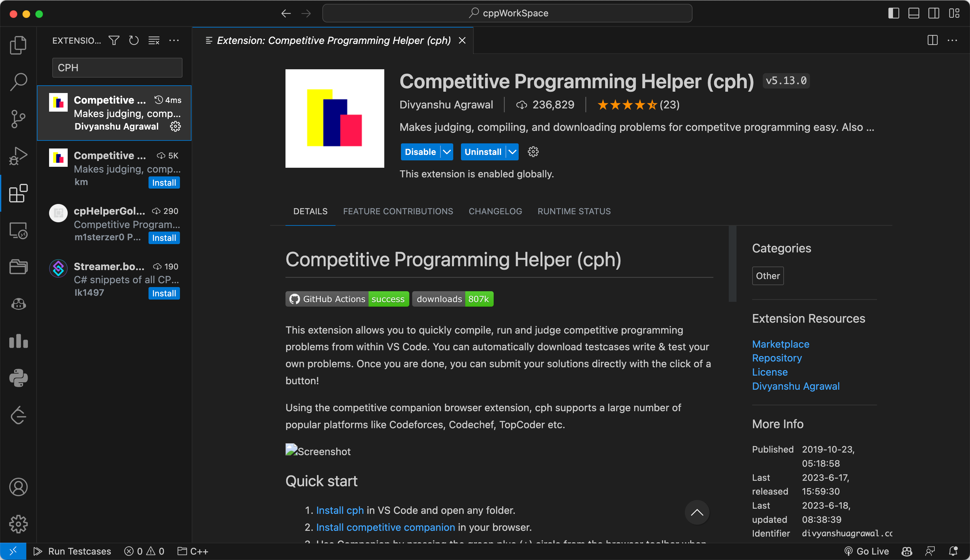Click the extension settings gear beside Uninstall
The height and width of the screenshot is (560, 970).
tap(533, 152)
